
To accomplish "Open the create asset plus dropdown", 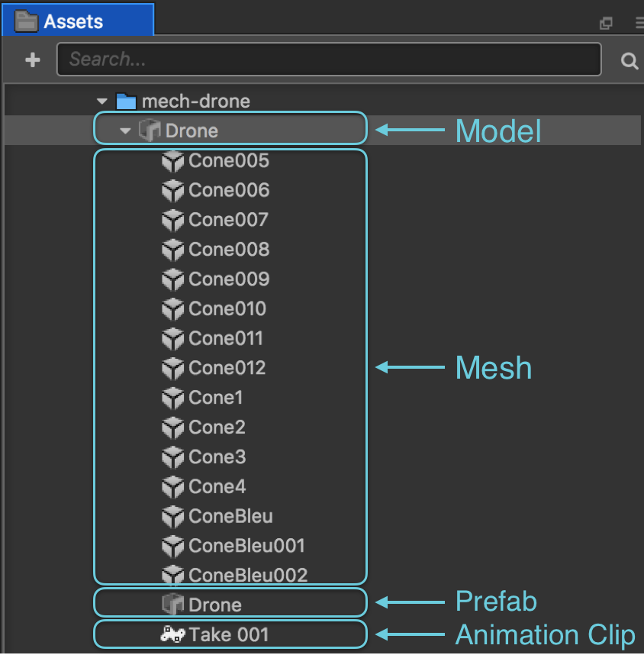I will [31, 60].
